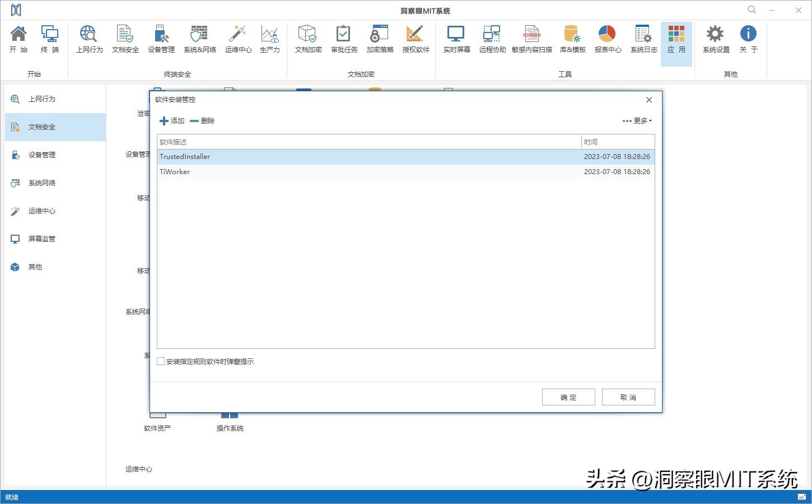勾选安装指定规则软件时弹窗提示

point(161,361)
